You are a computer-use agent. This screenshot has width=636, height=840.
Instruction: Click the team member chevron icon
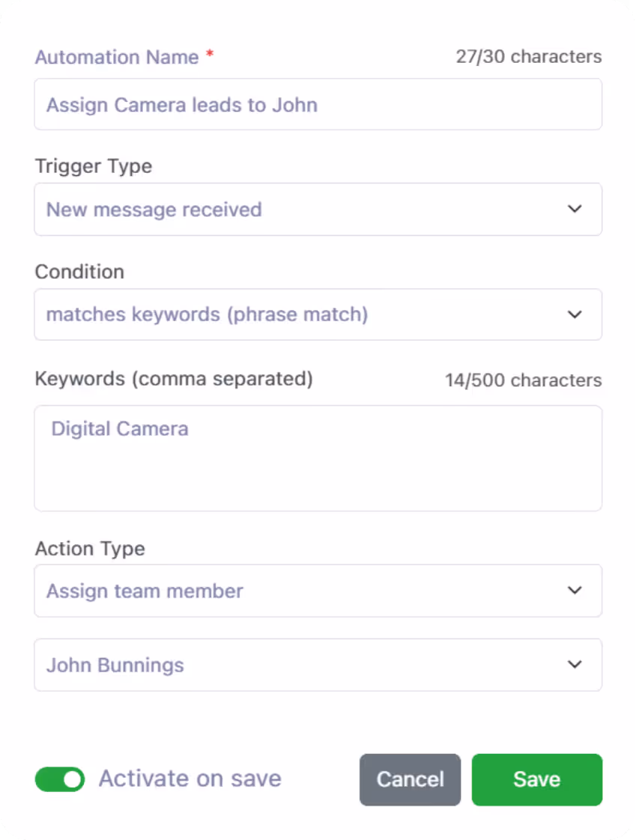click(x=575, y=665)
